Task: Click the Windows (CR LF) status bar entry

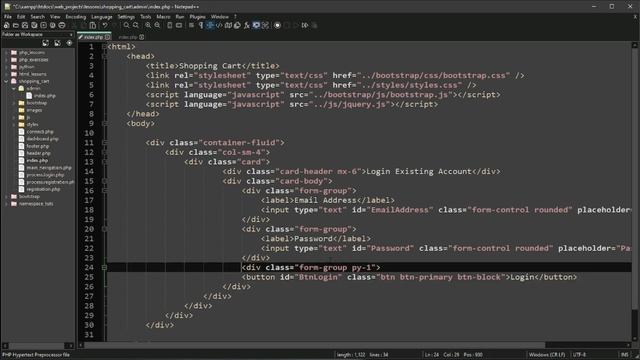Action: pos(547,355)
